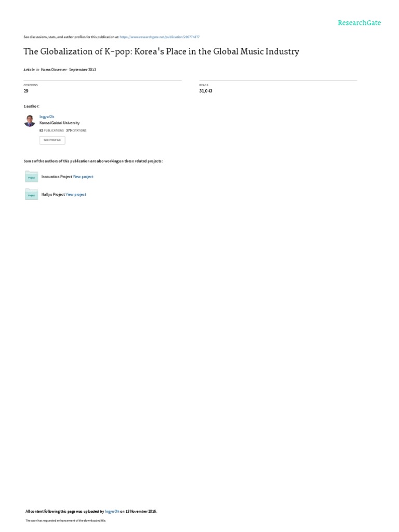
Task: Click the Hallyu Project folder icon
Action: pos(31,194)
